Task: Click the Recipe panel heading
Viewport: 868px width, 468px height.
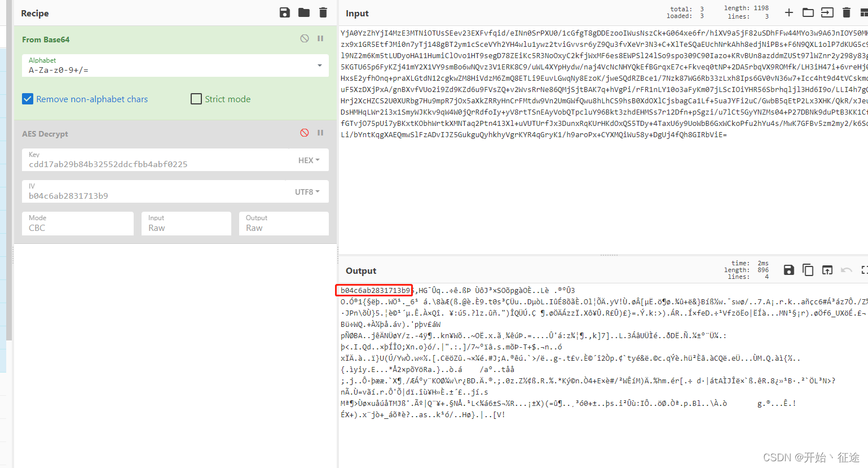Action: [35, 13]
